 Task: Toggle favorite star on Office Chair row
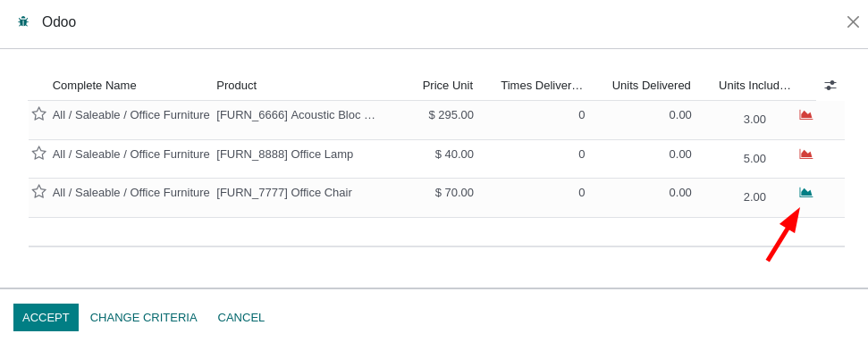click(38, 192)
